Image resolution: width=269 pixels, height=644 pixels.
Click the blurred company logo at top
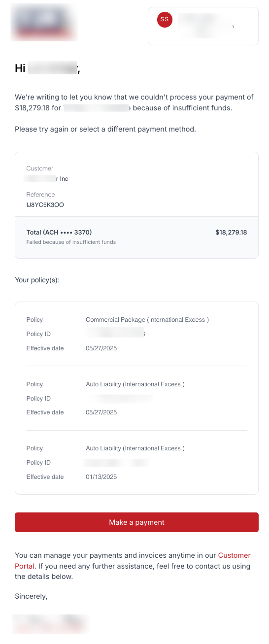click(x=44, y=22)
